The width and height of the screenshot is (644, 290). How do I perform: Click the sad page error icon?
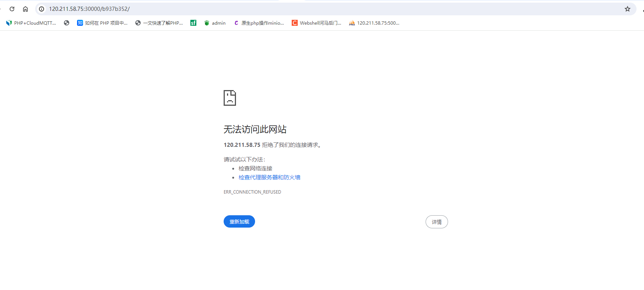click(x=230, y=98)
